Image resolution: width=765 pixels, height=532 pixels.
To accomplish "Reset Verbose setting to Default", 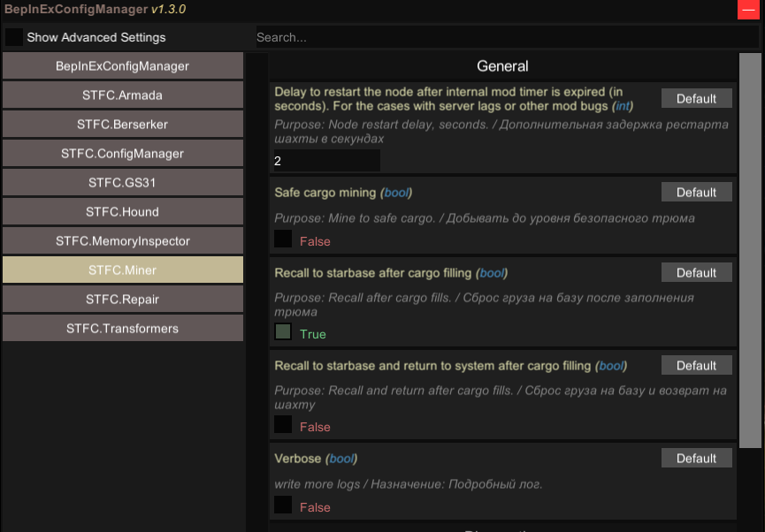I will point(697,459).
